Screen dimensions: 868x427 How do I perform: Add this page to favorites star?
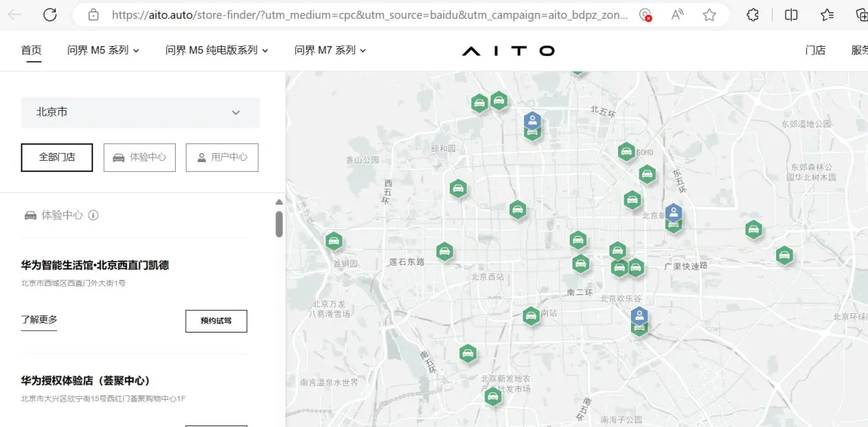tap(709, 15)
